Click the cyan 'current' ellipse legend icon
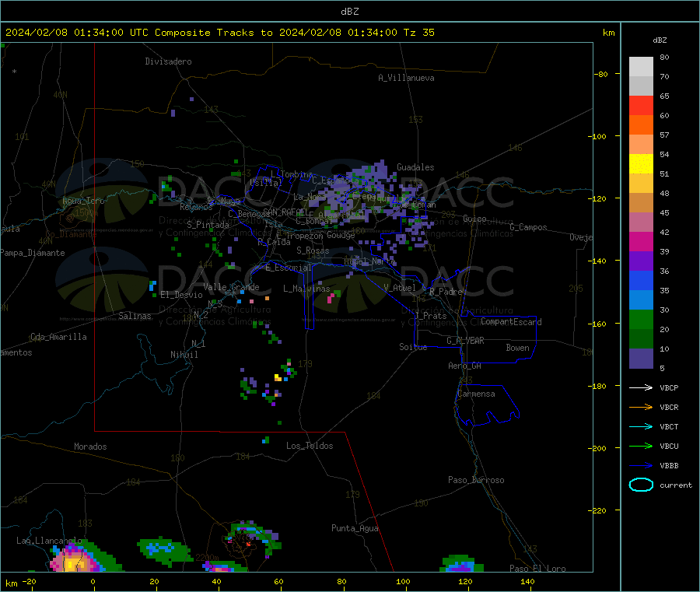This screenshot has height=592, width=700. (641, 485)
